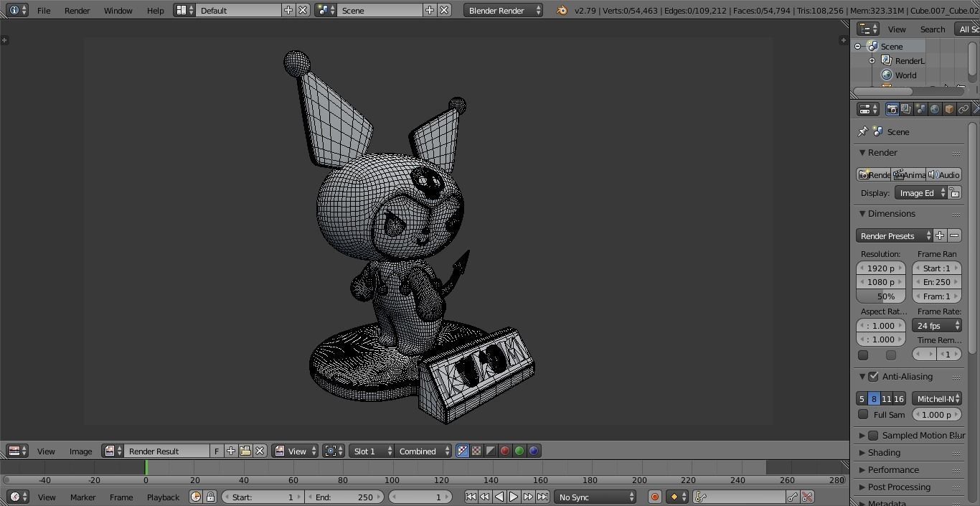
Task: Open the Render properties tab
Action: pos(892,109)
